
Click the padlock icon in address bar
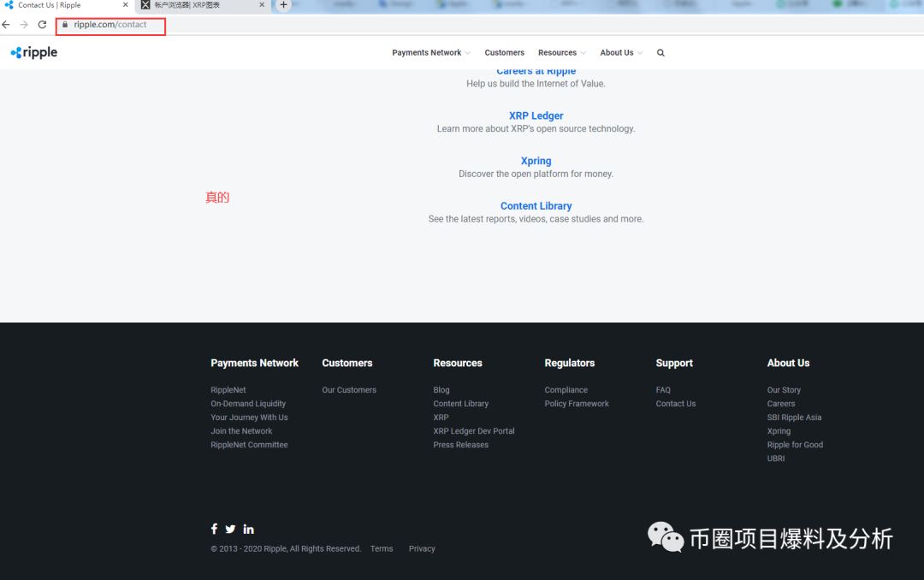[65, 25]
